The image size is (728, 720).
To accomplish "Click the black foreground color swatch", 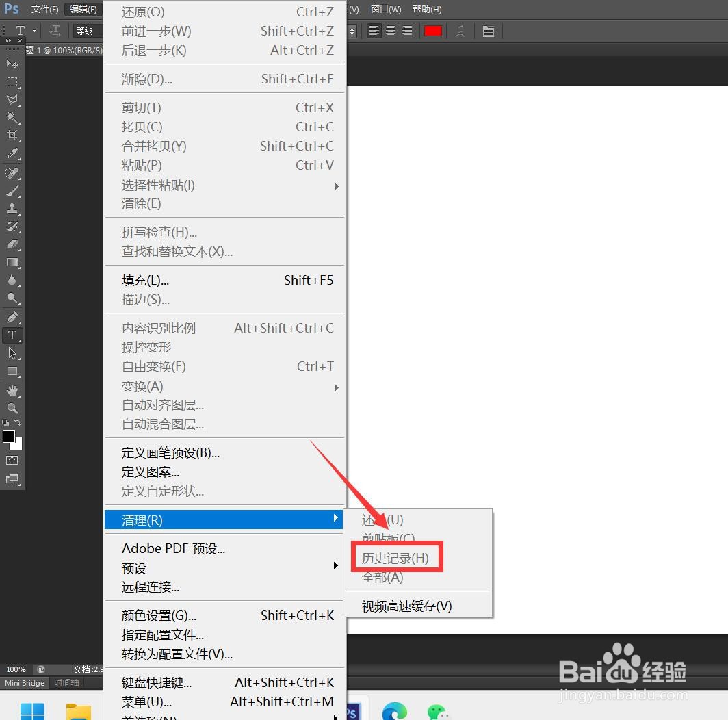I will point(8,436).
